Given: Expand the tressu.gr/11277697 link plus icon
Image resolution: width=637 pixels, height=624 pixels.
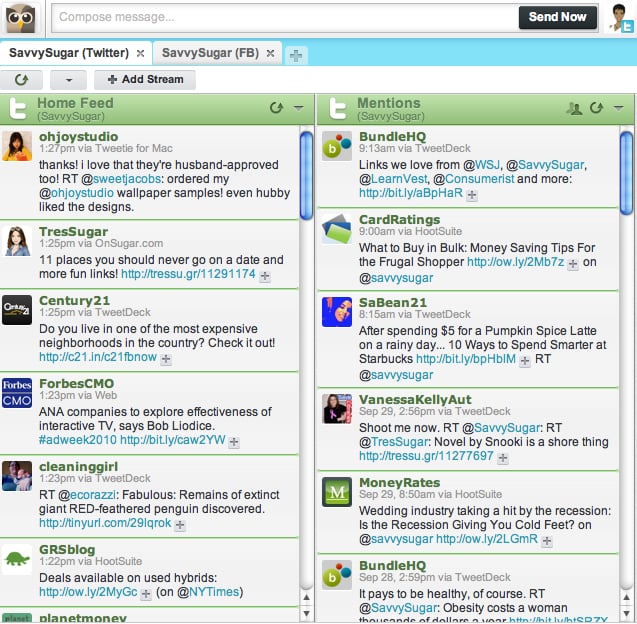Looking at the screenshot, I should [x=503, y=458].
